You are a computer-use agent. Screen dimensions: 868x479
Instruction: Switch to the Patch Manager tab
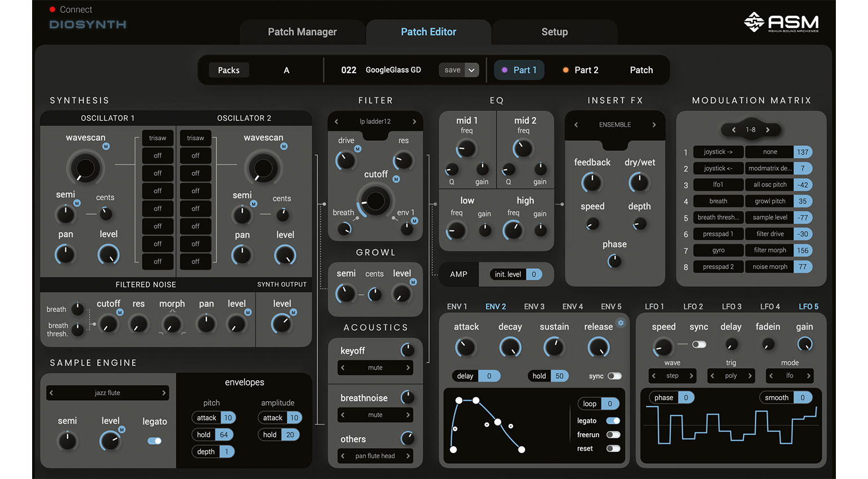click(302, 32)
